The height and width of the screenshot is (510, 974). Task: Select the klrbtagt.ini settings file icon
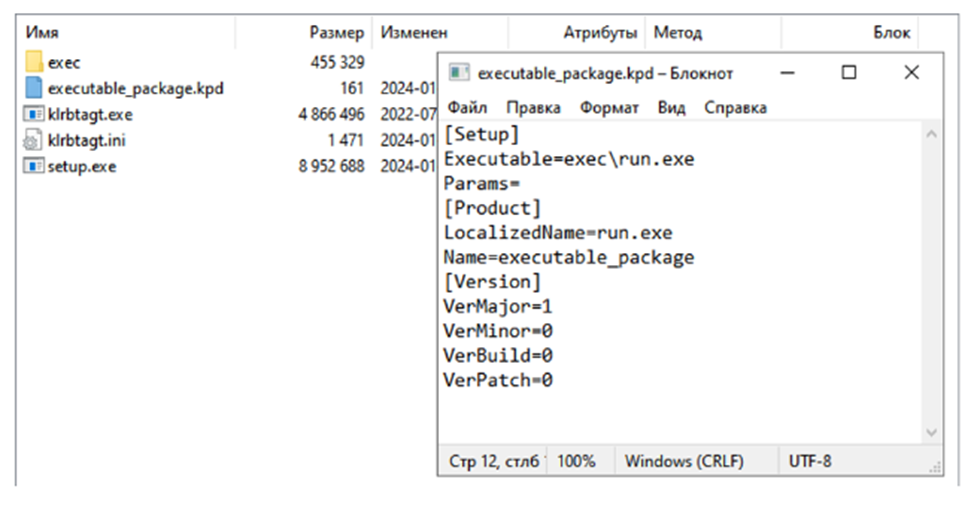[x=33, y=141]
